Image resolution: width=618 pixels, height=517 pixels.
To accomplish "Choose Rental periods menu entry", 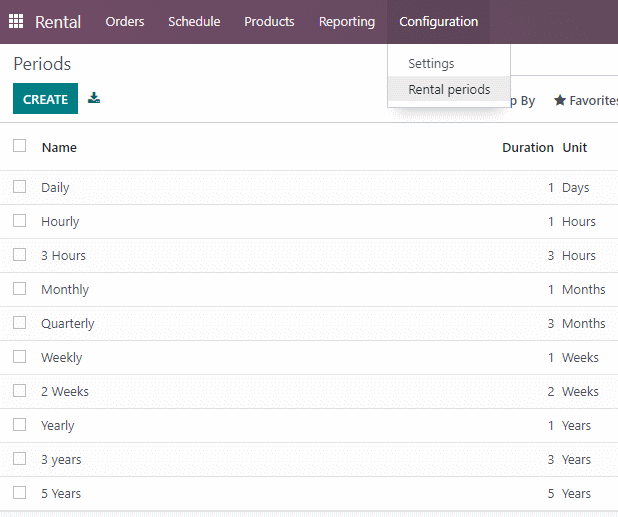I will click(x=449, y=89).
